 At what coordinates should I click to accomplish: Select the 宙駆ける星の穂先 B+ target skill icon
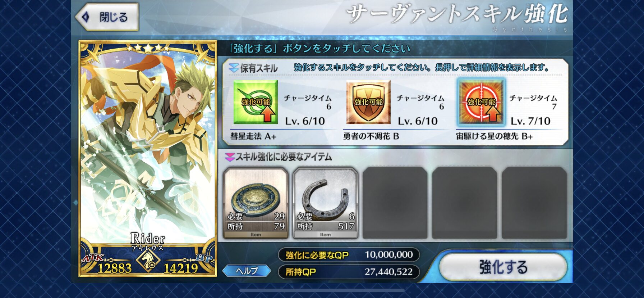click(481, 102)
